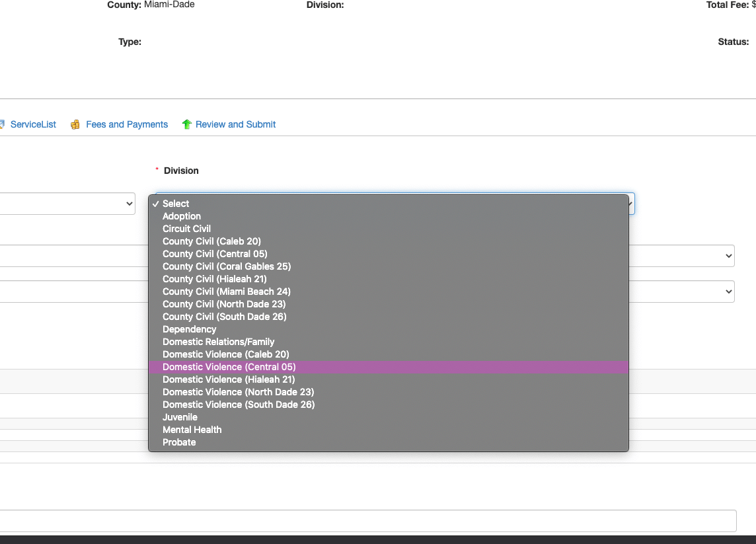The height and width of the screenshot is (544, 756).
Task: Click the green Review and Submit arrow icon
Action: coord(186,124)
